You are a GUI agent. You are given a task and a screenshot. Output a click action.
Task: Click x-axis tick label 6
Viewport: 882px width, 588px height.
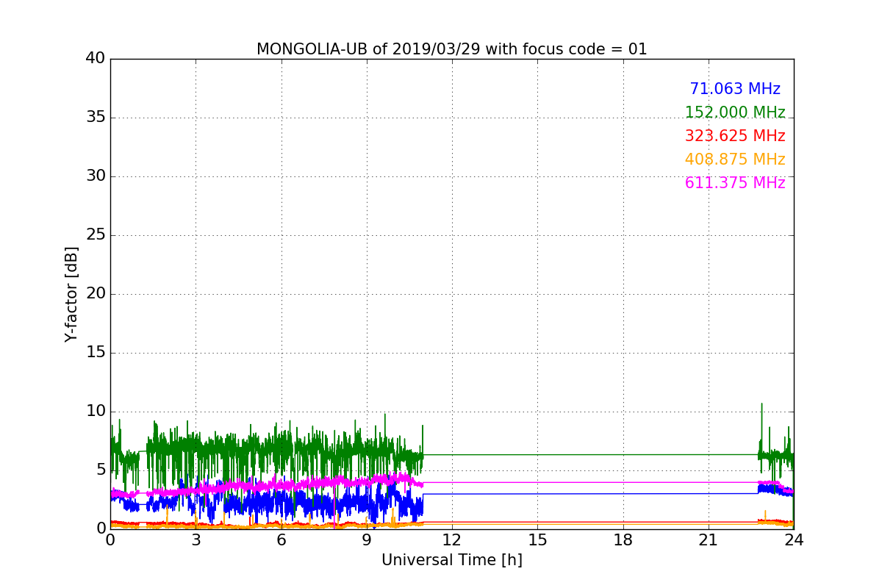point(282,540)
